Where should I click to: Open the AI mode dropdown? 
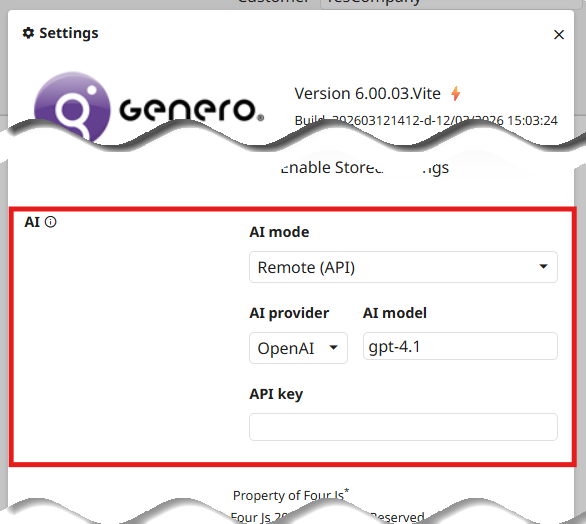coord(403,267)
